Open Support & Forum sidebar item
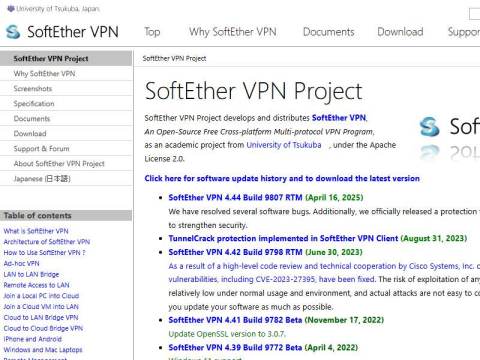The height and width of the screenshot is (360, 480). [x=66, y=148]
